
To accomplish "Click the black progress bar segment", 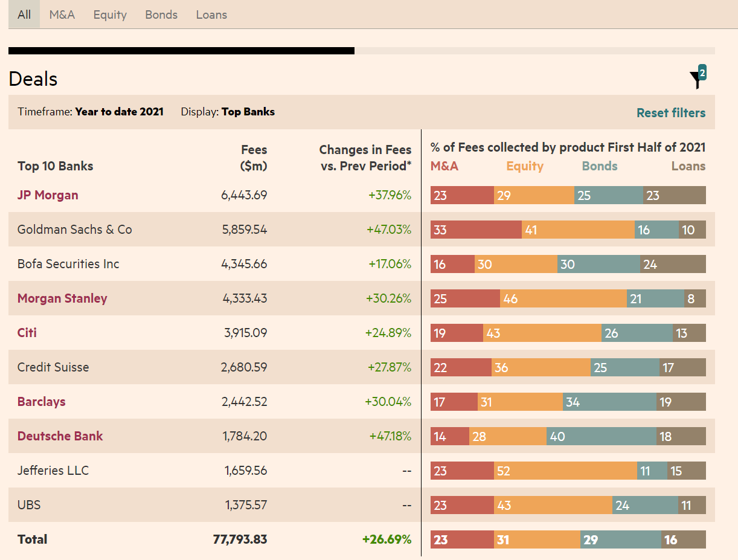I will click(181, 51).
